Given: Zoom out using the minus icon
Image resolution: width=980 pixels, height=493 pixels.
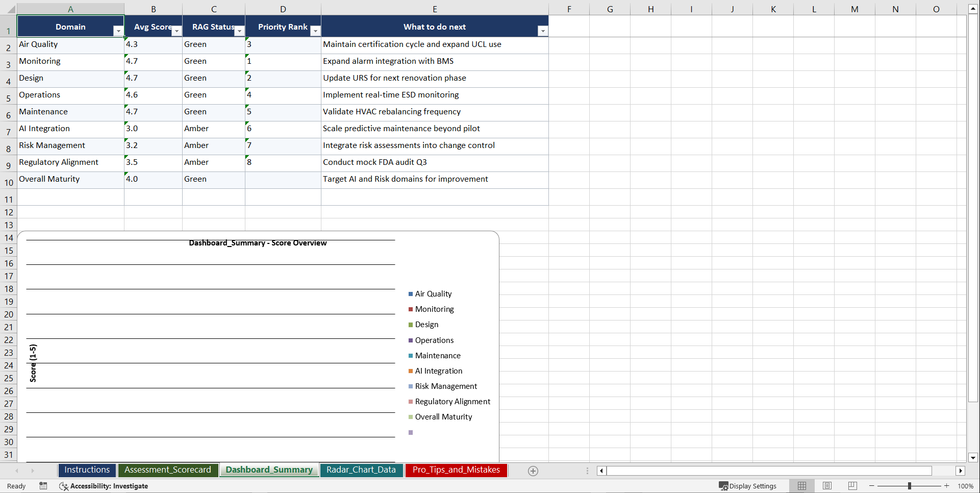Looking at the screenshot, I should click(x=871, y=486).
